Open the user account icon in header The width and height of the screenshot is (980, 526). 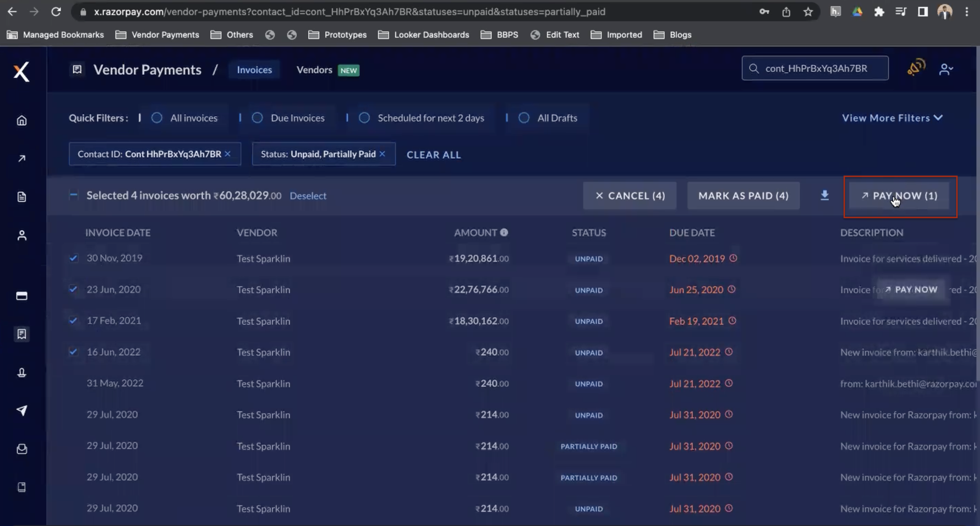pos(946,70)
